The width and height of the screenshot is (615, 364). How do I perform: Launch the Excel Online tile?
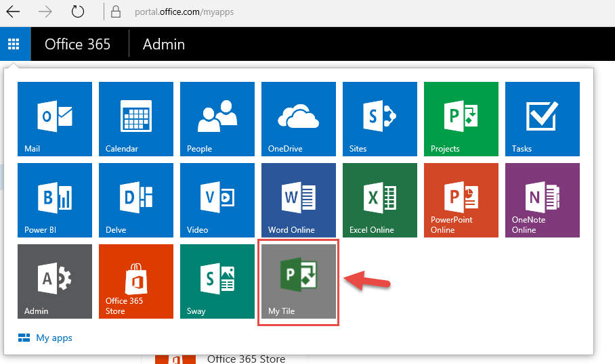[380, 200]
